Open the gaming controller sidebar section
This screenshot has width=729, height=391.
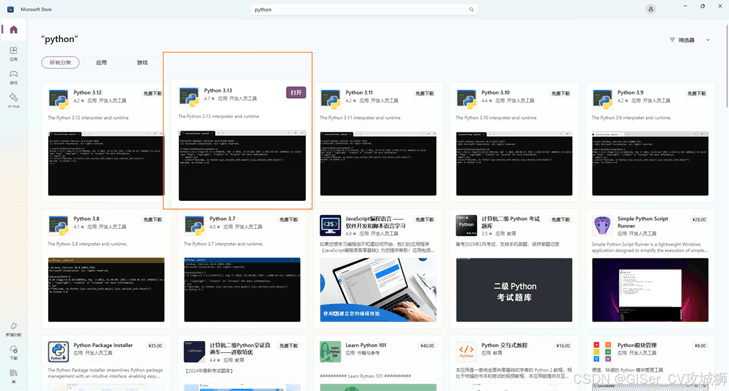click(x=13, y=77)
